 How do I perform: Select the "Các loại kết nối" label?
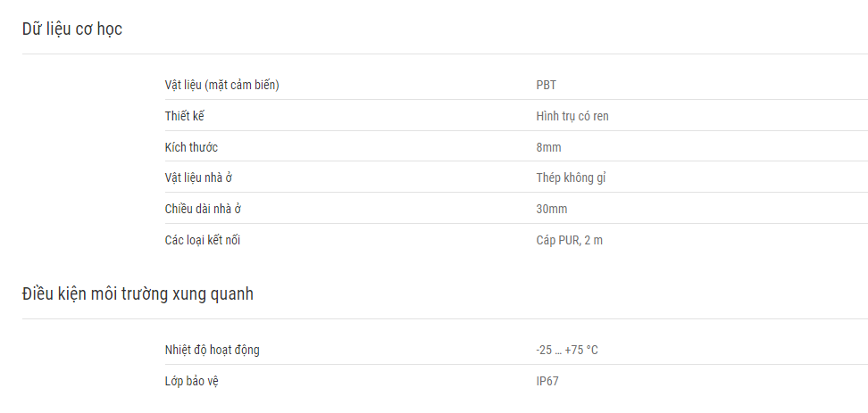click(203, 240)
